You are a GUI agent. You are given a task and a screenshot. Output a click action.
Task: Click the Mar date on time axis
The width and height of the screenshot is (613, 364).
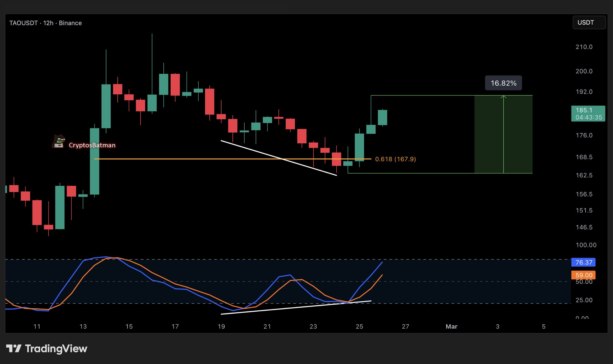pyautogui.click(x=451, y=327)
